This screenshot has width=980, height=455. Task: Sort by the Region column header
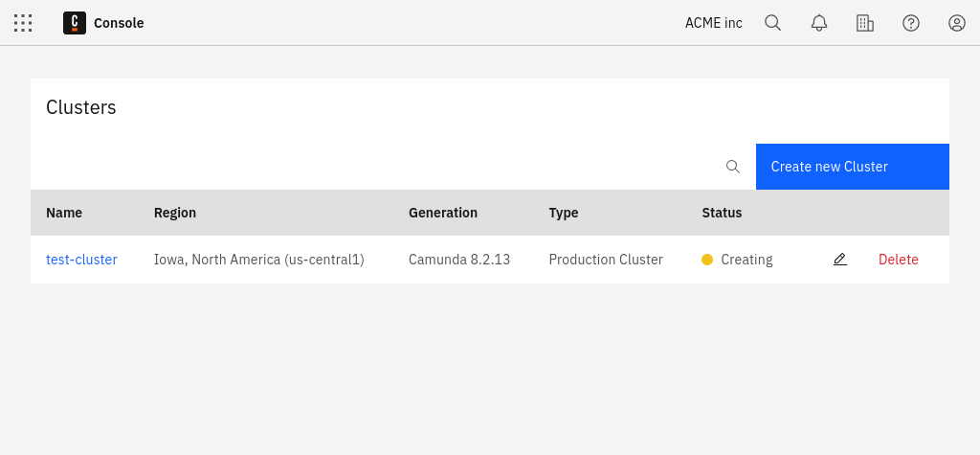click(x=175, y=213)
